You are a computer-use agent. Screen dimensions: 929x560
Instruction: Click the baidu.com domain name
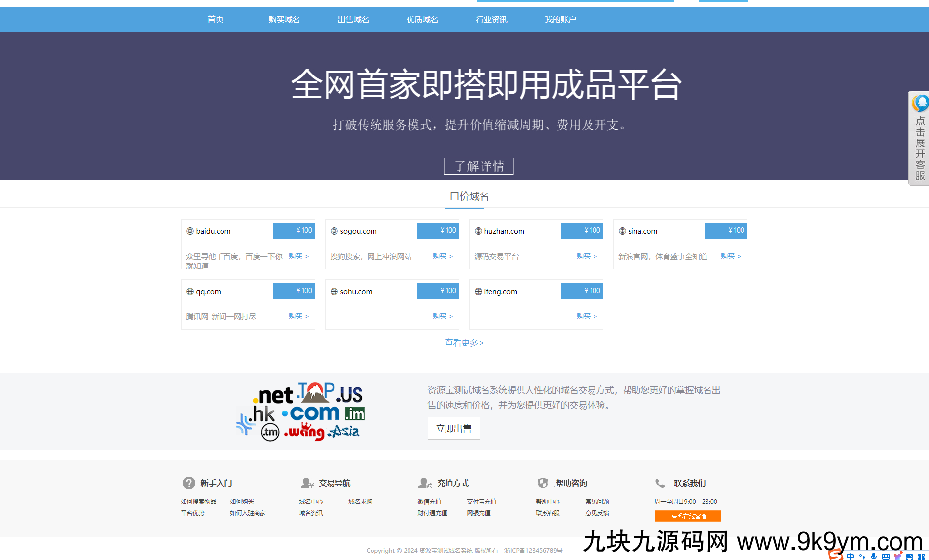(x=213, y=231)
